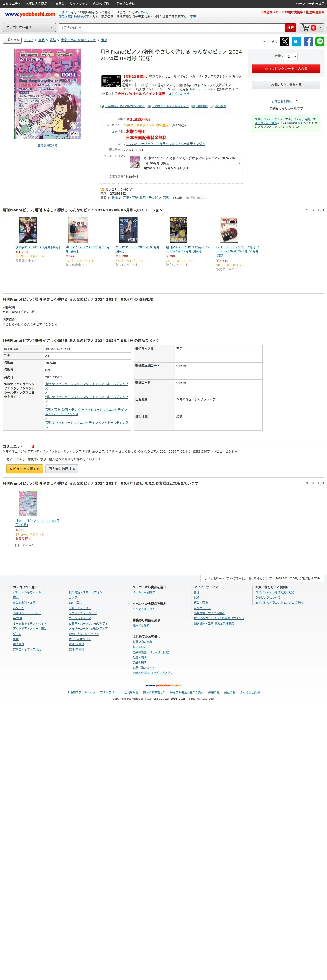Open the カテゴリから選ぶ dropdown
The width and height of the screenshot is (327, 980).
point(29,27)
